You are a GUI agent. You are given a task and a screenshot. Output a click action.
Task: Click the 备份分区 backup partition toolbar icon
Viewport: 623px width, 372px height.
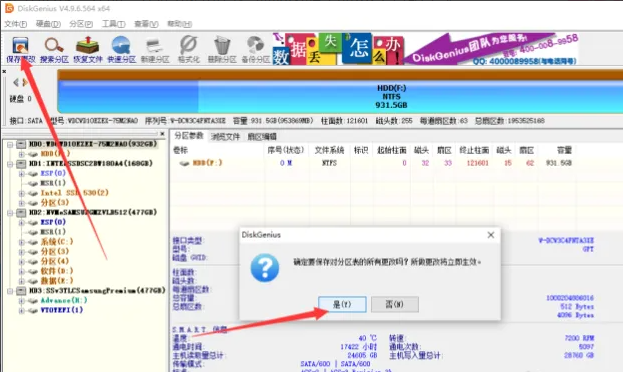tap(255, 50)
